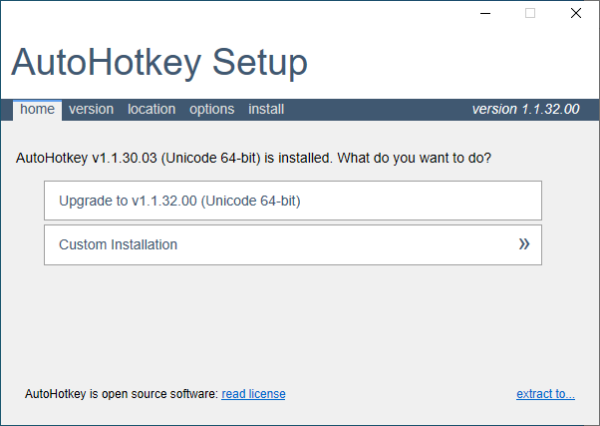The width and height of the screenshot is (600, 426).
Task: Open the read license link
Action: point(253,394)
